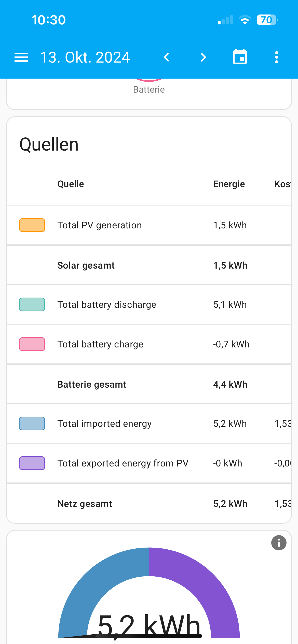Select the Total imported energy row

point(104,424)
